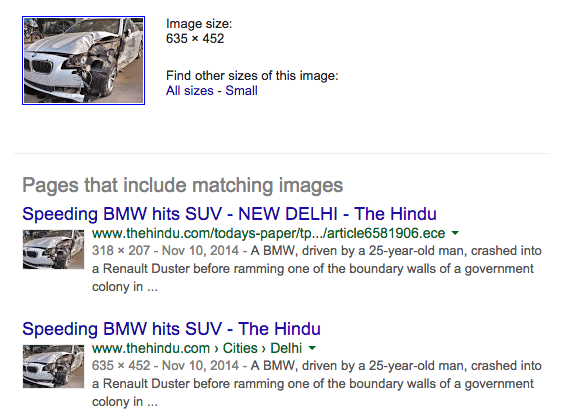View the 635 × 452 result thumbnail
The width and height of the screenshot is (565, 419).
[x=53, y=366]
